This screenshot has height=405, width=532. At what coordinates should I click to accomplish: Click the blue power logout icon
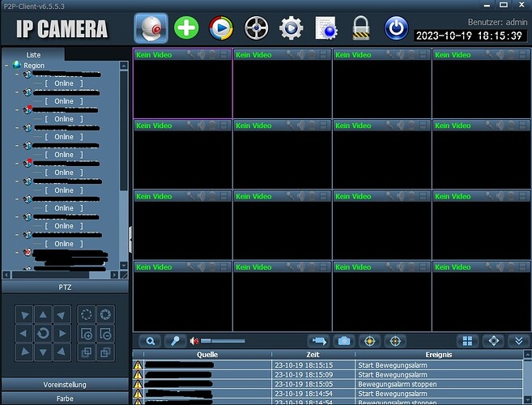tap(396, 28)
